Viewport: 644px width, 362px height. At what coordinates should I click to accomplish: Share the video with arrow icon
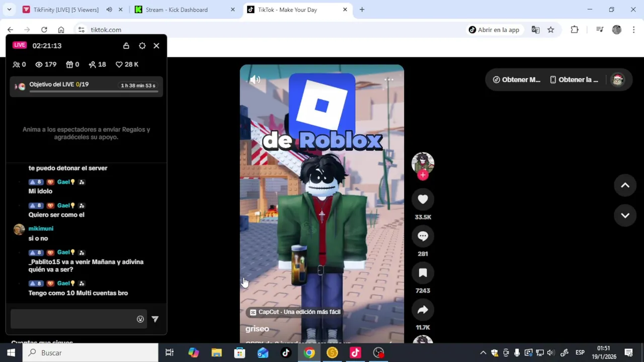(423, 310)
